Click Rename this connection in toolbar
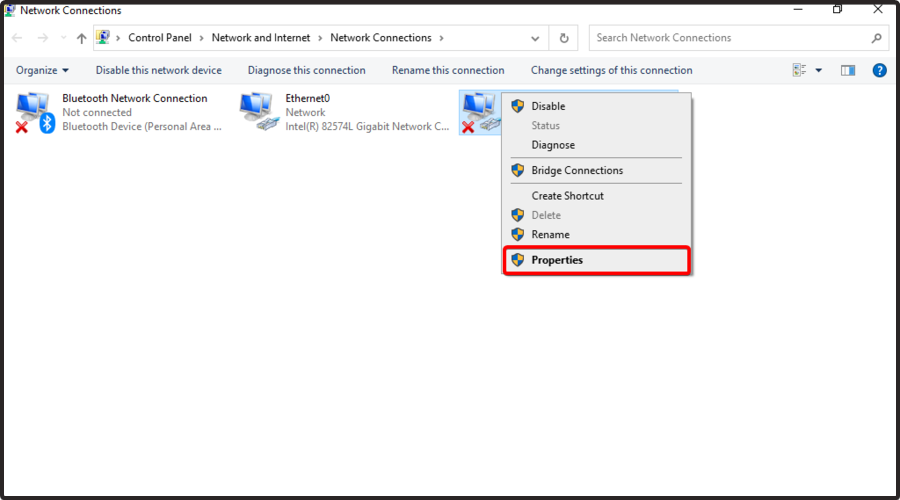This screenshot has height=500, width=900. (x=448, y=70)
